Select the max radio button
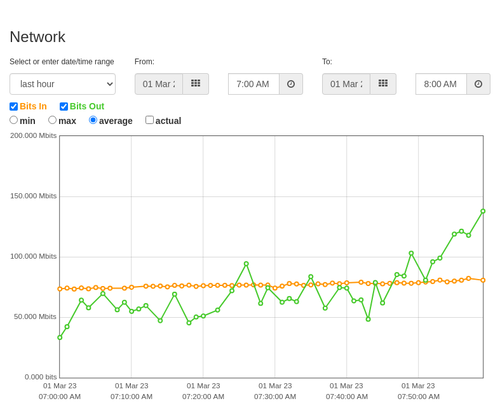This screenshot has width=500, height=403. pyautogui.click(x=52, y=120)
